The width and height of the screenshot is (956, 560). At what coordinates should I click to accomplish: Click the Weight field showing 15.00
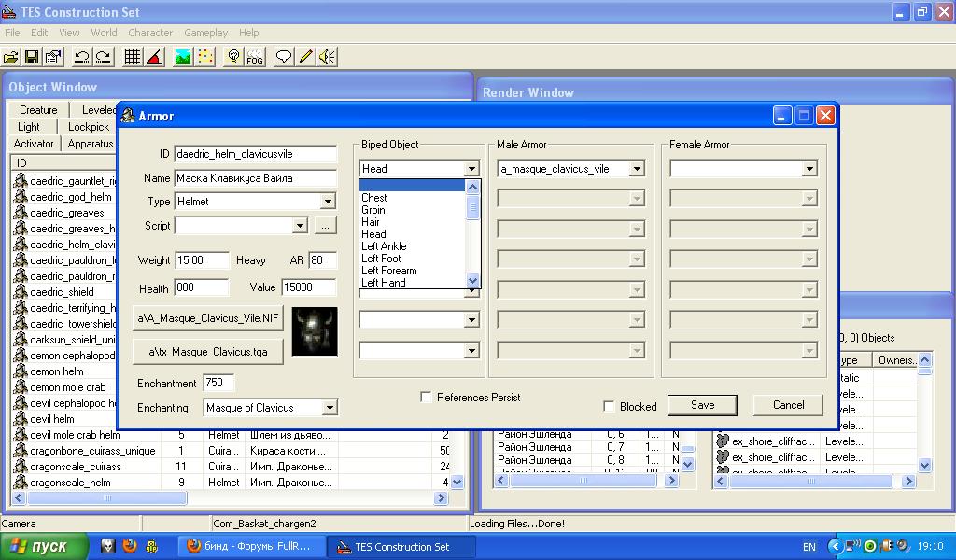202,260
